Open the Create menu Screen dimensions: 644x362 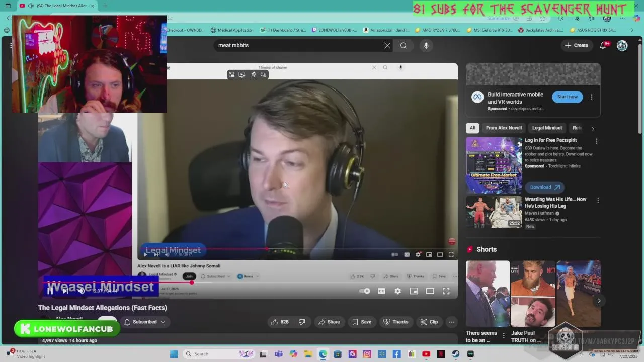pos(576,45)
